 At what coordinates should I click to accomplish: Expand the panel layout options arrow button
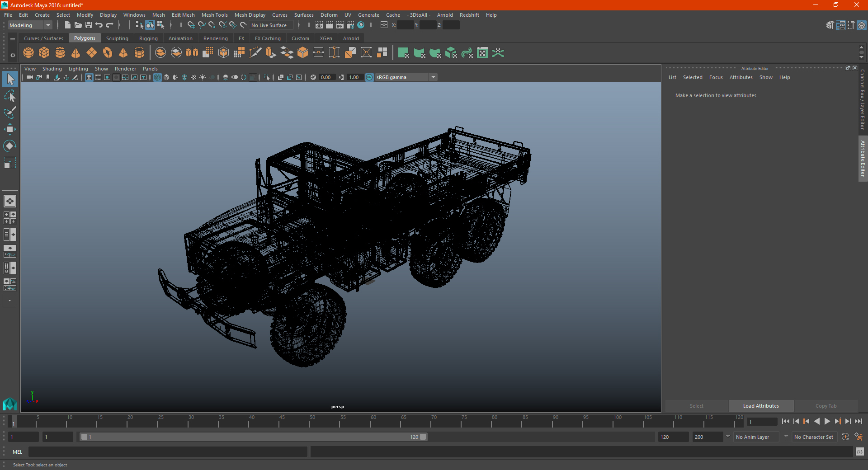click(9, 301)
